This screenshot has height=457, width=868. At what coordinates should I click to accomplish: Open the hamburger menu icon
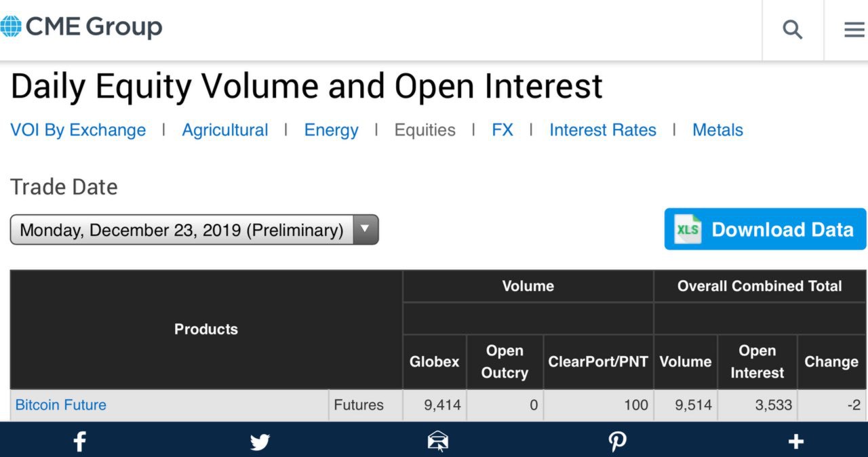click(x=854, y=29)
